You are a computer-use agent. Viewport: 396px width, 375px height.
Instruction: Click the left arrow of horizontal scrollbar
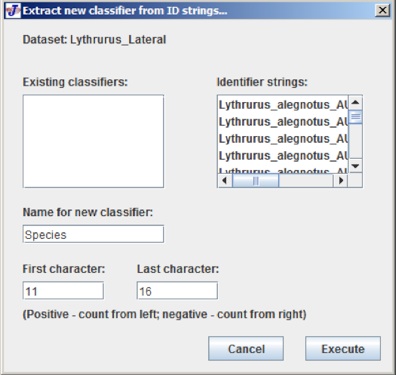[x=225, y=181]
